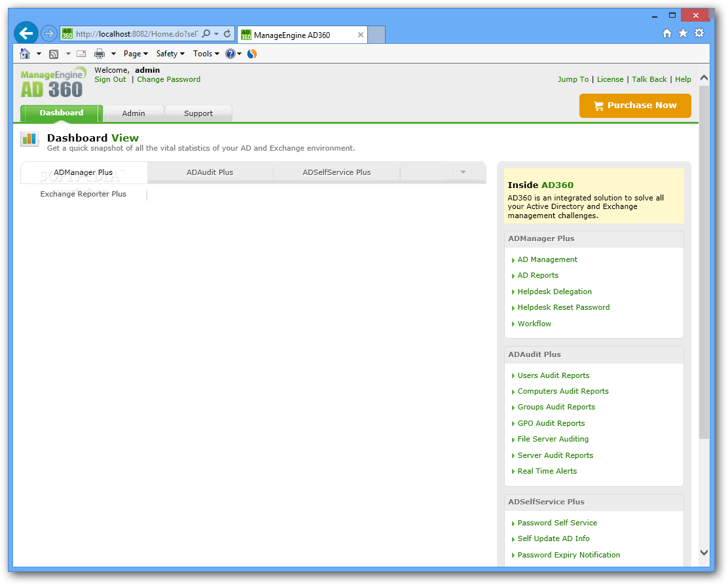Click the page scrollbar down arrow
This screenshot has width=728, height=585.
click(x=704, y=552)
